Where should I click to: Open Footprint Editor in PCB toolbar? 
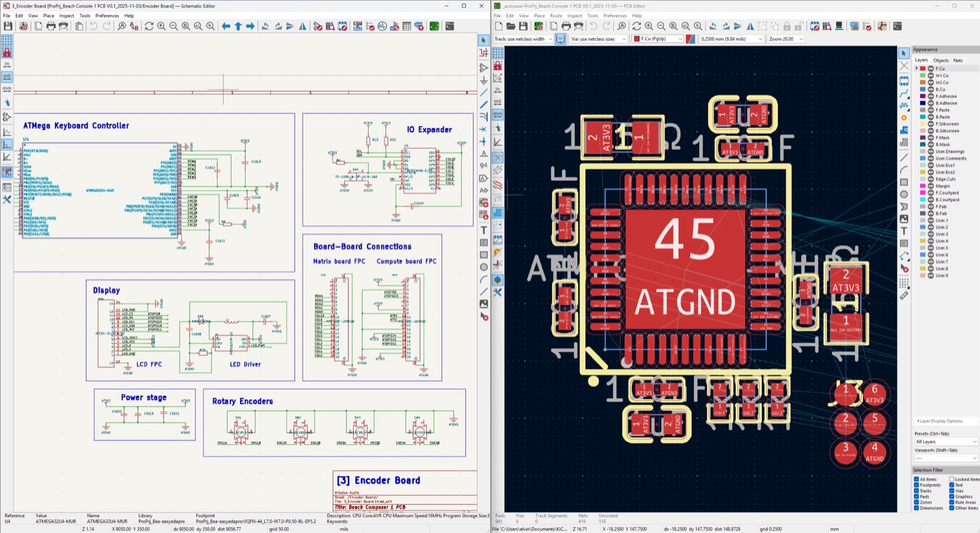click(815, 26)
